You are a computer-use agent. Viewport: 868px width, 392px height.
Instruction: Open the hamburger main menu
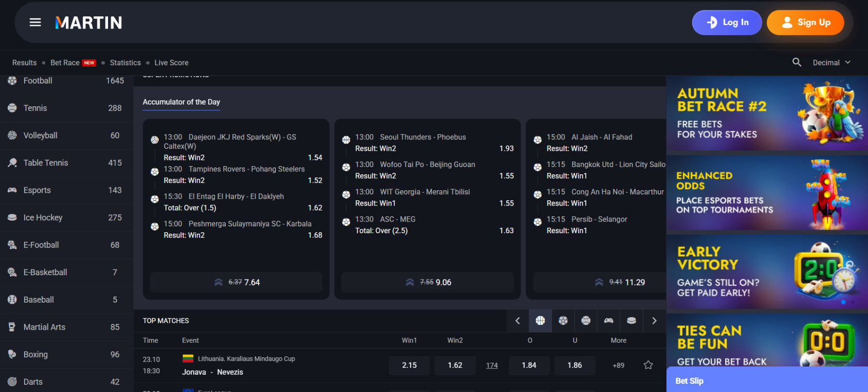click(x=35, y=23)
